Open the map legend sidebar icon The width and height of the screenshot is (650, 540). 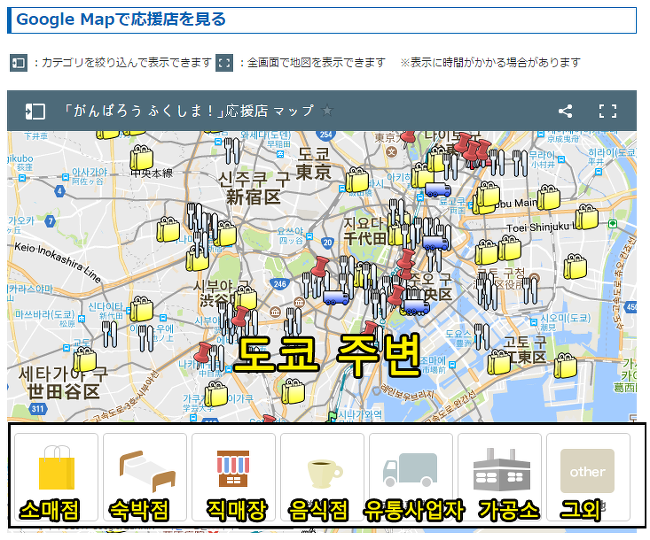tap(35, 111)
